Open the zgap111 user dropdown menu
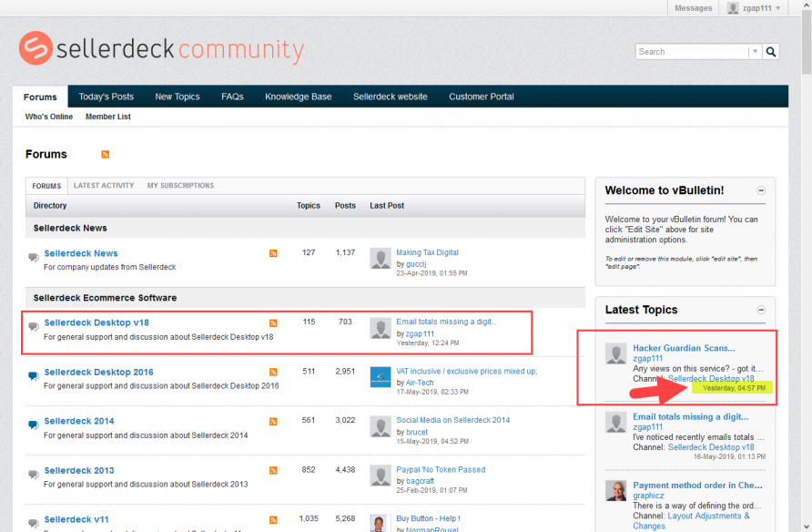Screen dimensions: 812x532 [x=750, y=8]
